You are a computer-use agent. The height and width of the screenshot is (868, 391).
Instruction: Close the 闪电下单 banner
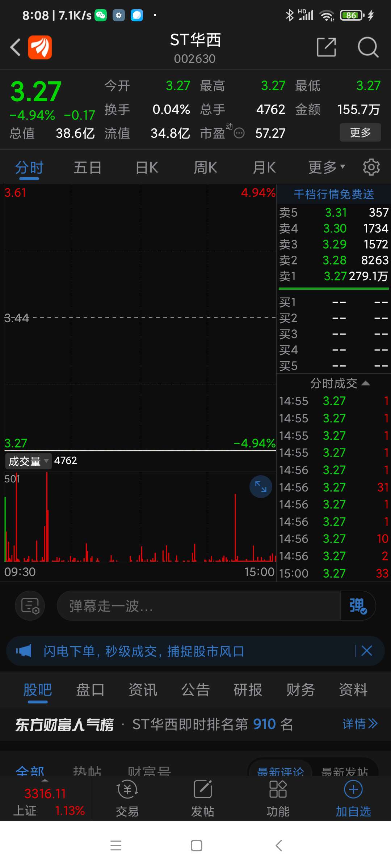coord(367,651)
